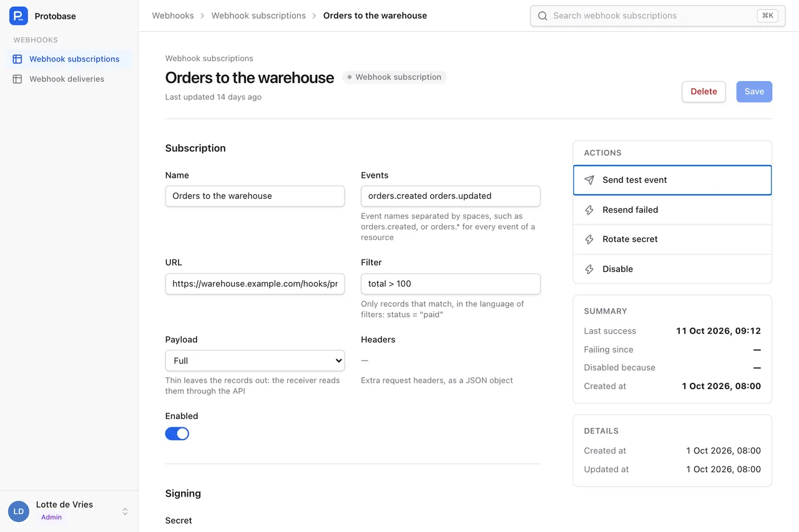Click the LD user avatar
Screen dimensions: 799x532
[x=19, y=511]
